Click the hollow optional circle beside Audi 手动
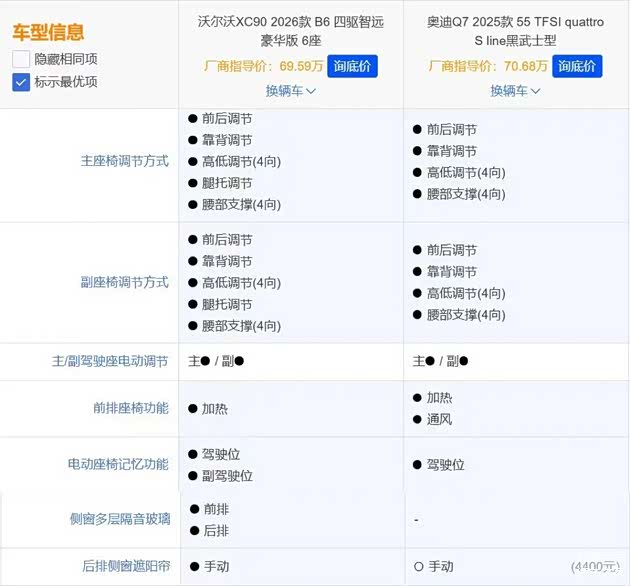The image size is (630, 586). (418, 567)
